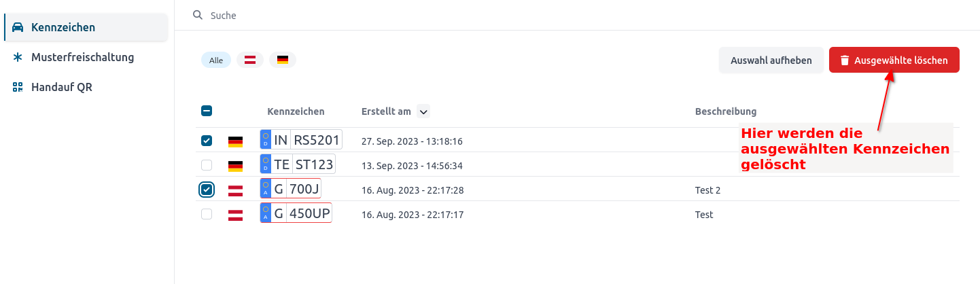Filter by Austrian flag chip

[250, 60]
